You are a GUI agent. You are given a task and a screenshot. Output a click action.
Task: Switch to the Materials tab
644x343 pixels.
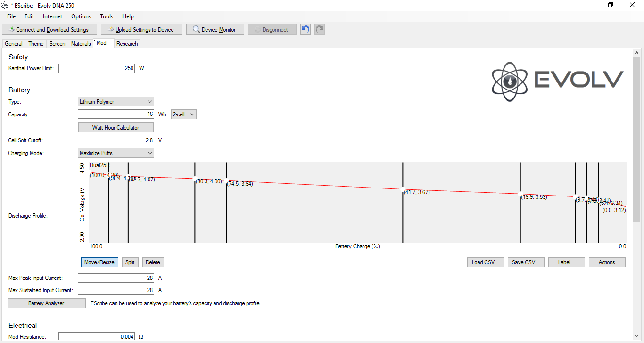coord(81,44)
